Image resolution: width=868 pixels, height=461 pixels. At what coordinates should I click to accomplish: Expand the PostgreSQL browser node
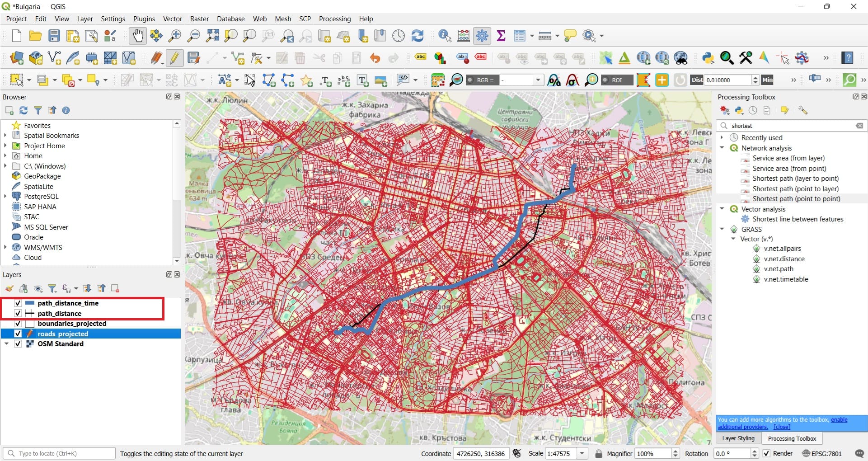(x=5, y=196)
